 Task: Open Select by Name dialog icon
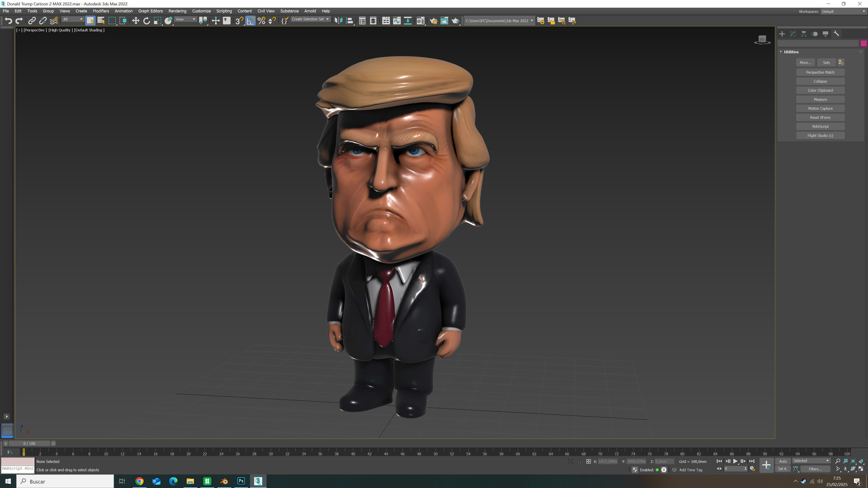point(101,21)
